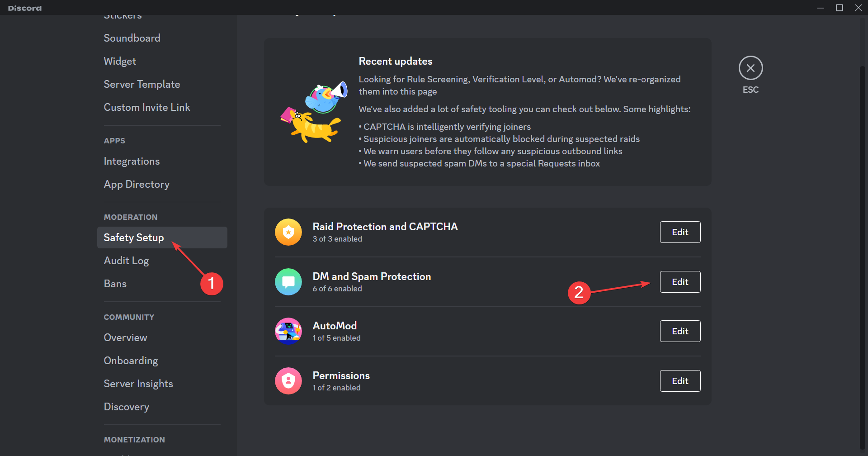Viewport: 868px width, 456px height.
Task: Open the Widget settings page
Action: [162, 61]
